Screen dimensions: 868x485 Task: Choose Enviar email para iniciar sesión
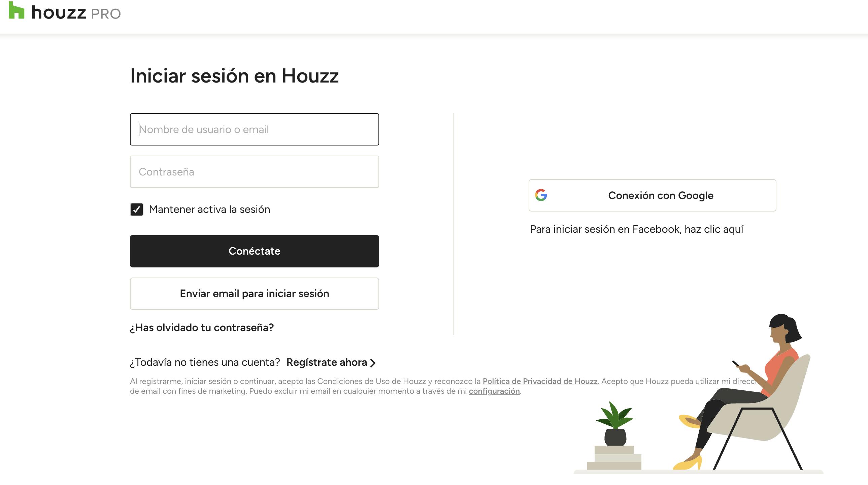tap(255, 294)
